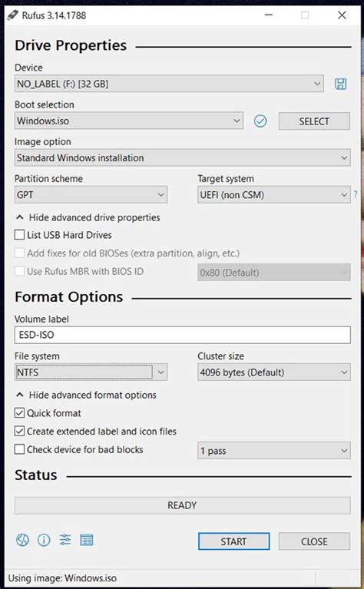Uncheck Quick format option

point(19,413)
